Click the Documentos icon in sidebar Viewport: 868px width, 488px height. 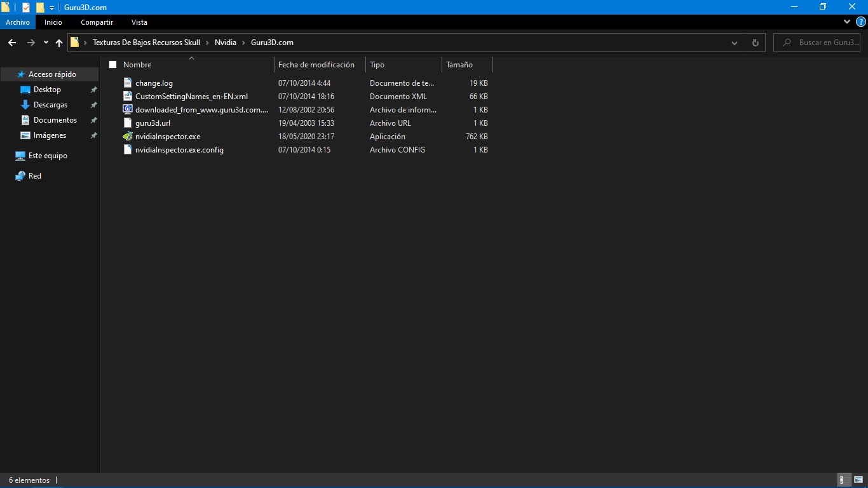point(25,120)
